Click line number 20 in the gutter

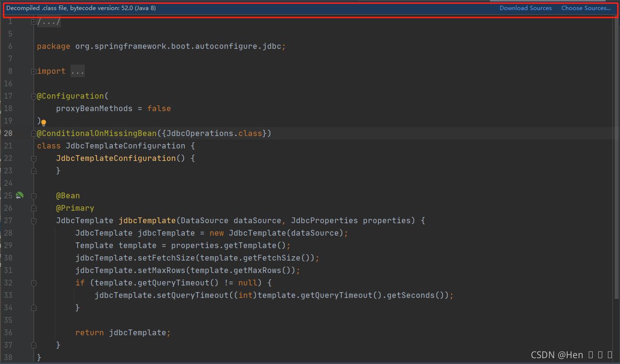(x=8, y=134)
